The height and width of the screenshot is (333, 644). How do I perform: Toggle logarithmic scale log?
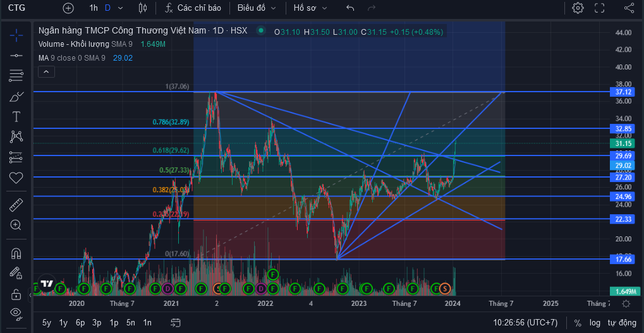(595, 323)
